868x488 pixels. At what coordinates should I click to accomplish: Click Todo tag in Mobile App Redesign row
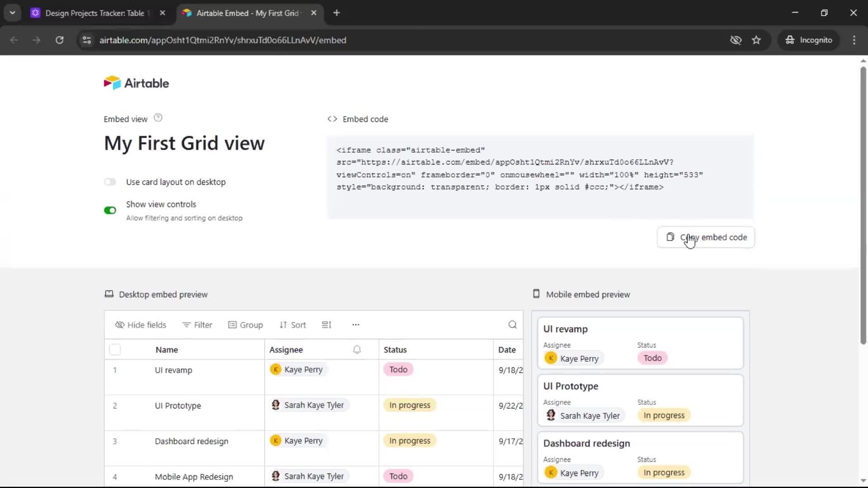398,476
